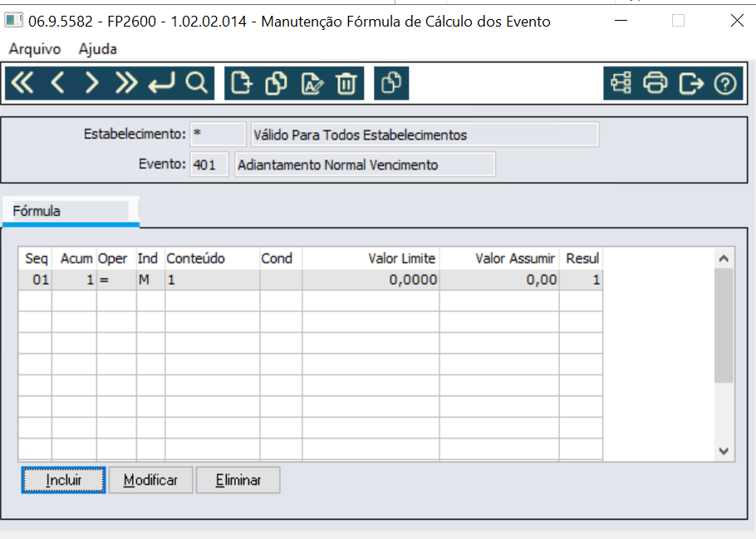Viewport: 756px width, 539px height.
Task: Click the '=' operator cell in row 01
Action: (116, 280)
